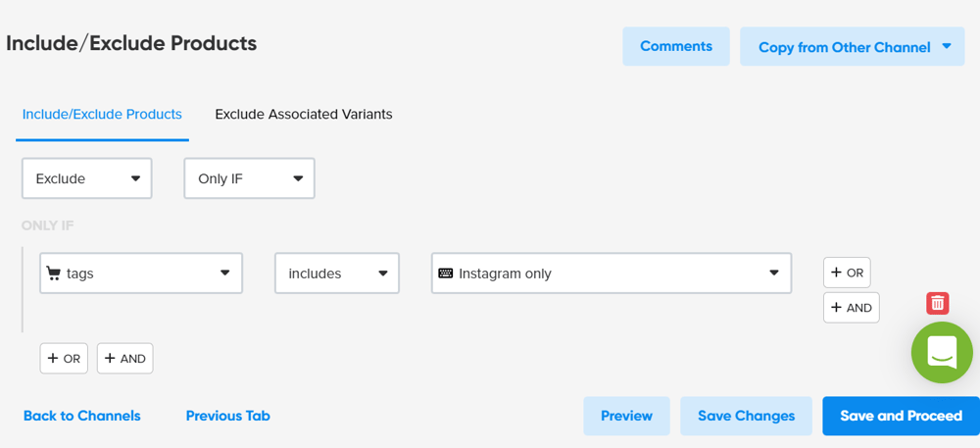Screen dimensions: 980x448
Task: Expand Copy from Other Channel menu arrow
Action: point(946,46)
